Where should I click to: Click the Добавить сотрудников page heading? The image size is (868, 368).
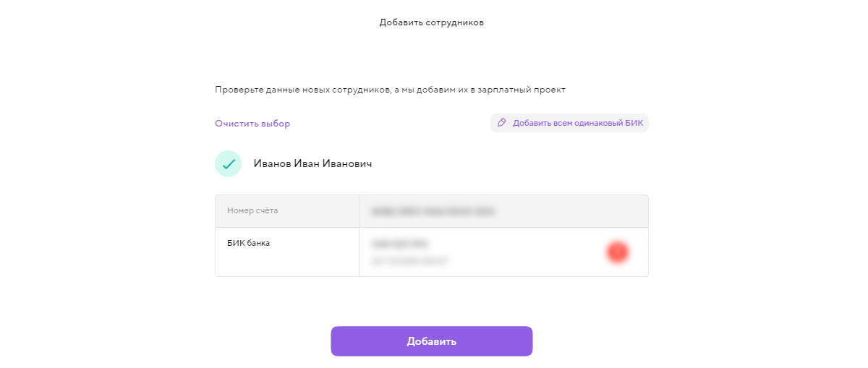click(x=431, y=22)
